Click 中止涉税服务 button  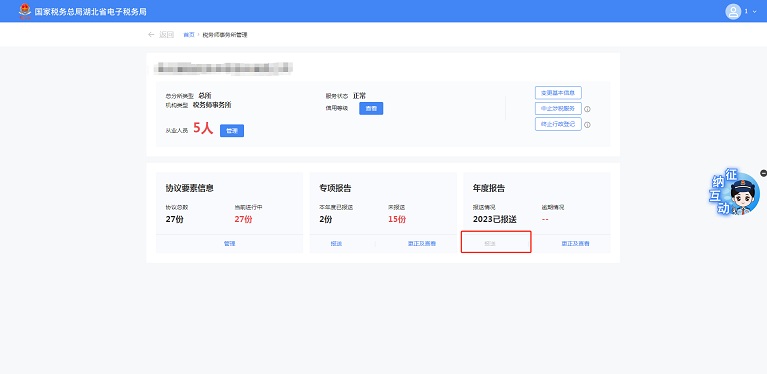tap(558, 109)
